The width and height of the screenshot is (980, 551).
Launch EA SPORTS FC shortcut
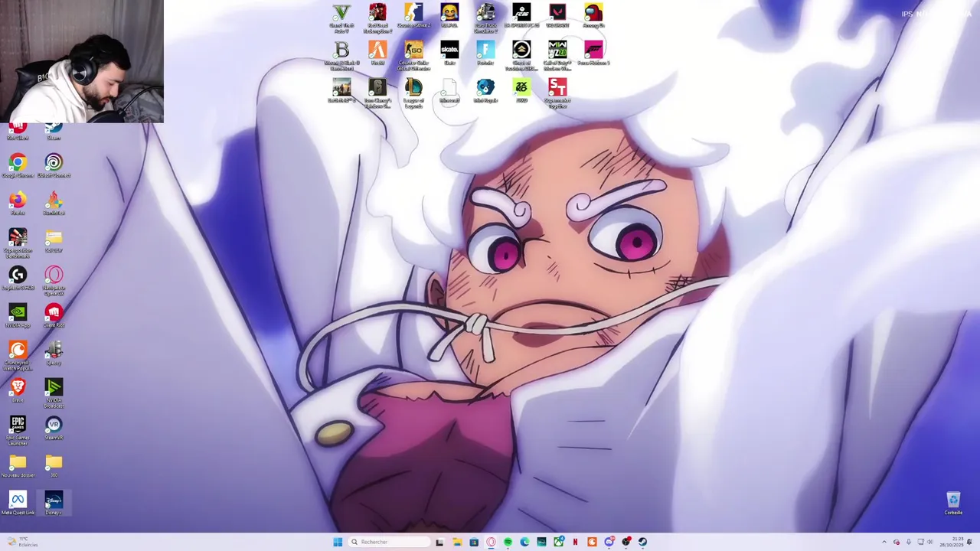tap(521, 17)
